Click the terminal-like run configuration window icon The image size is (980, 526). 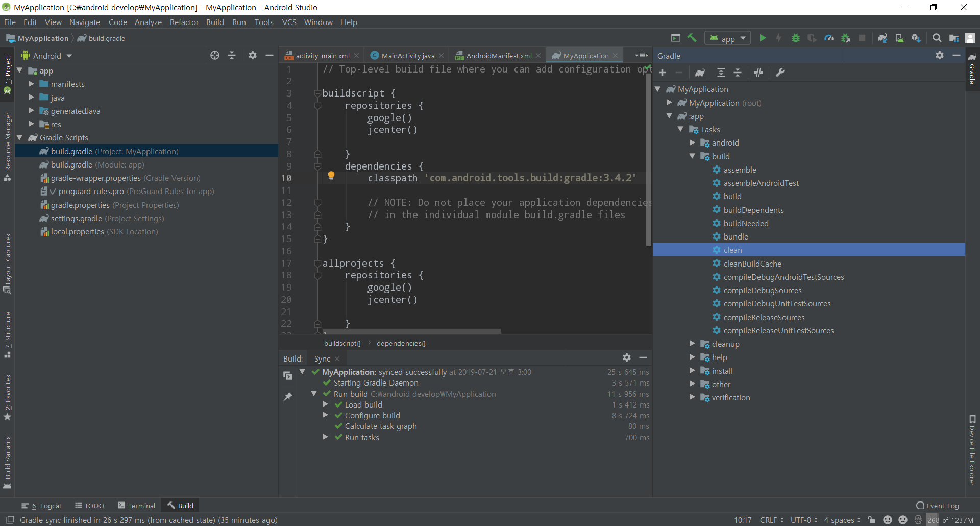point(676,38)
